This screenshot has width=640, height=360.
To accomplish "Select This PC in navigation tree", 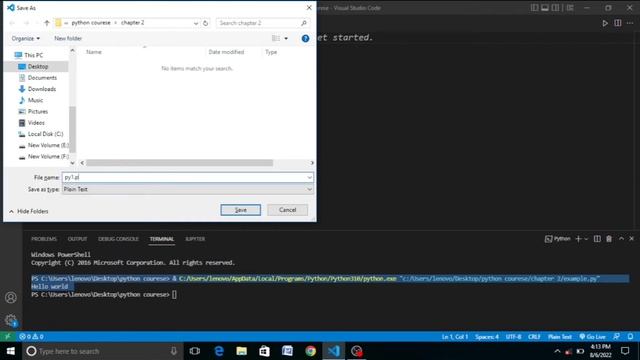I will point(33,55).
